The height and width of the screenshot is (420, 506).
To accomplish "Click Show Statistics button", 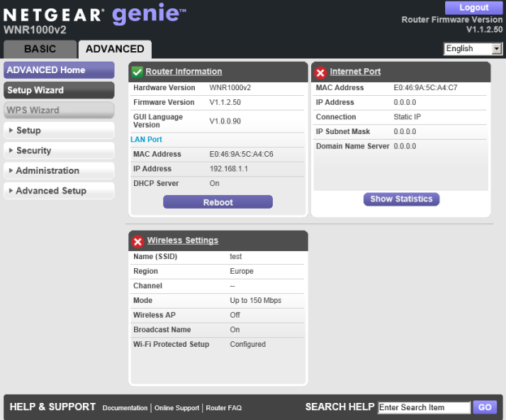I will pos(401,199).
